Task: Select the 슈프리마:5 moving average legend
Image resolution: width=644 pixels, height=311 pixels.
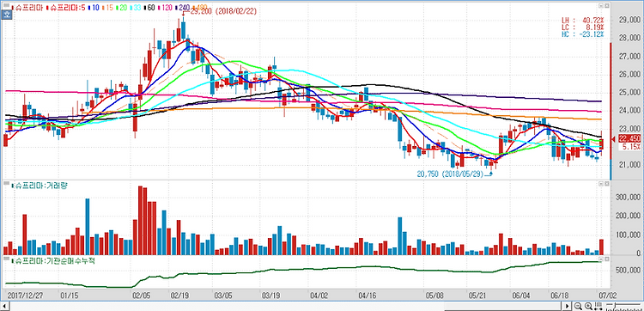Action: tap(66, 8)
